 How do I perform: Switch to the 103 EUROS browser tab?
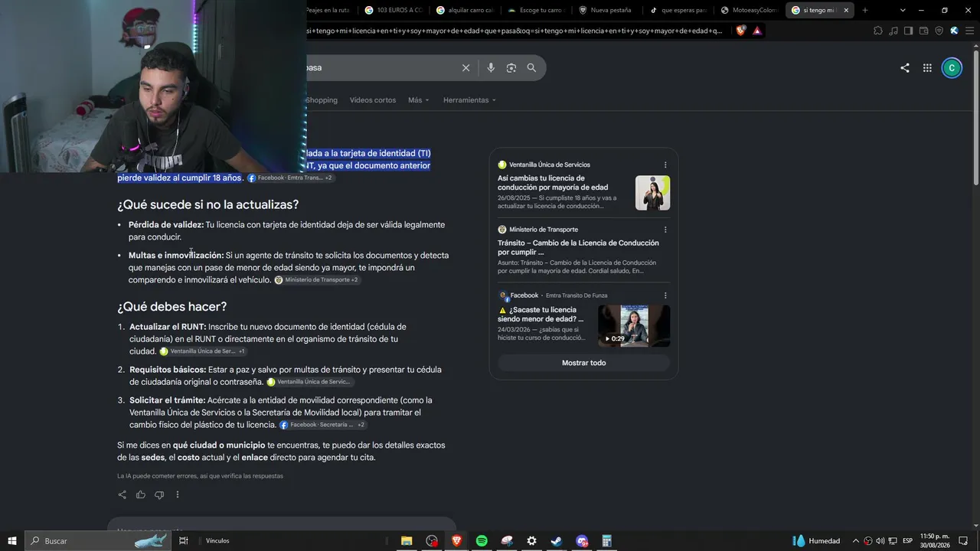(x=394, y=10)
